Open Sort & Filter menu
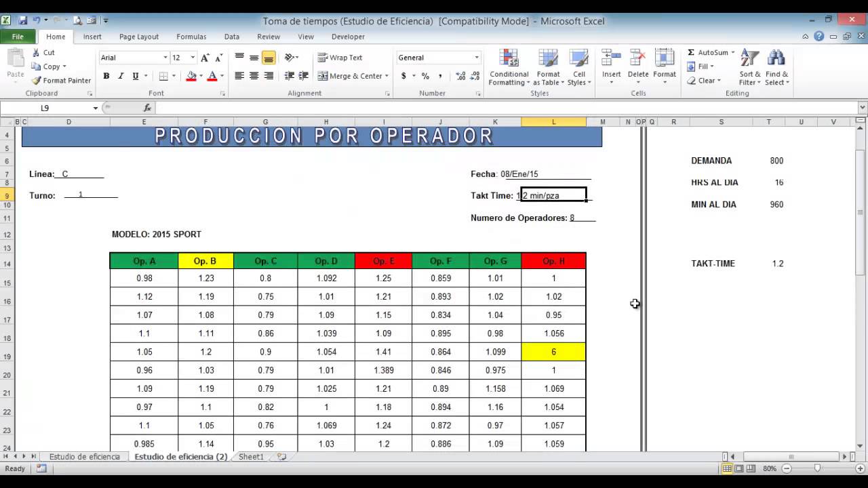 [750, 68]
